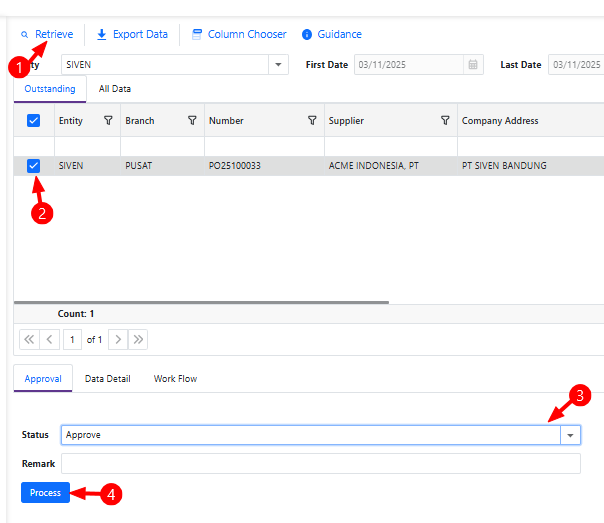Switch to the Approval tab

click(x=43, y=379)
